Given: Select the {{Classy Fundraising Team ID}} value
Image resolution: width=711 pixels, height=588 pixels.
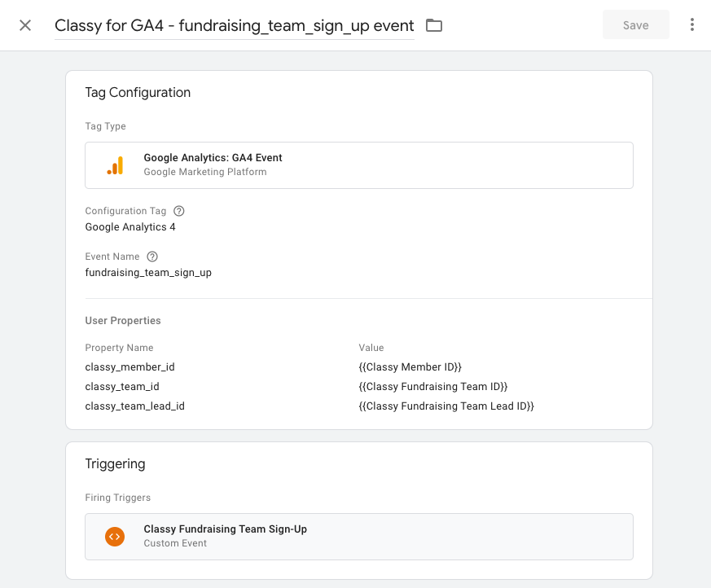Looking at the screenshot, I should pos(433,386).
